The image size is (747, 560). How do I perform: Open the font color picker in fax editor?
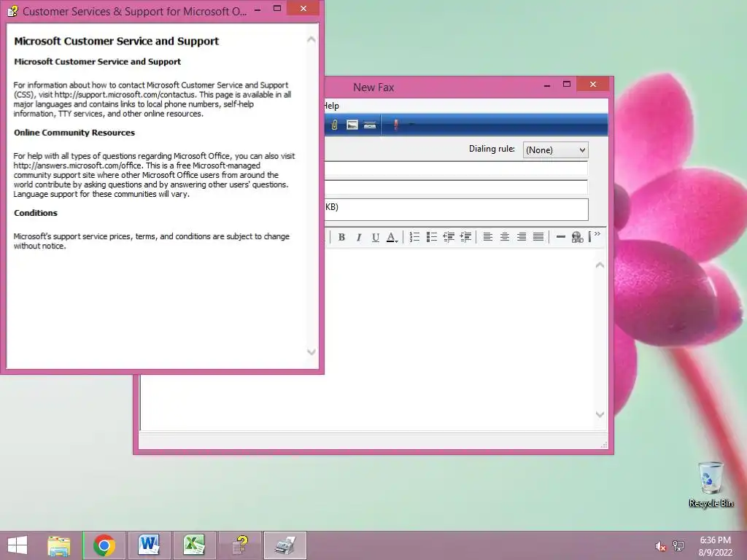392,237
